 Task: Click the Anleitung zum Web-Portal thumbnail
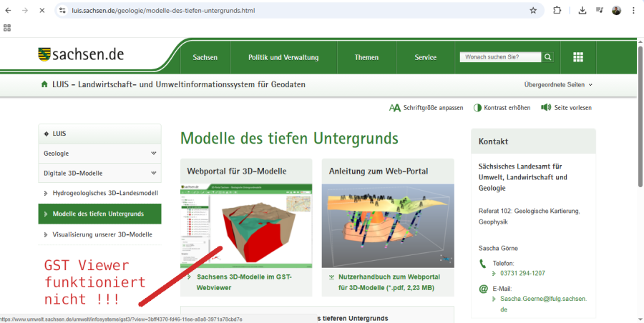coord(387,226)
